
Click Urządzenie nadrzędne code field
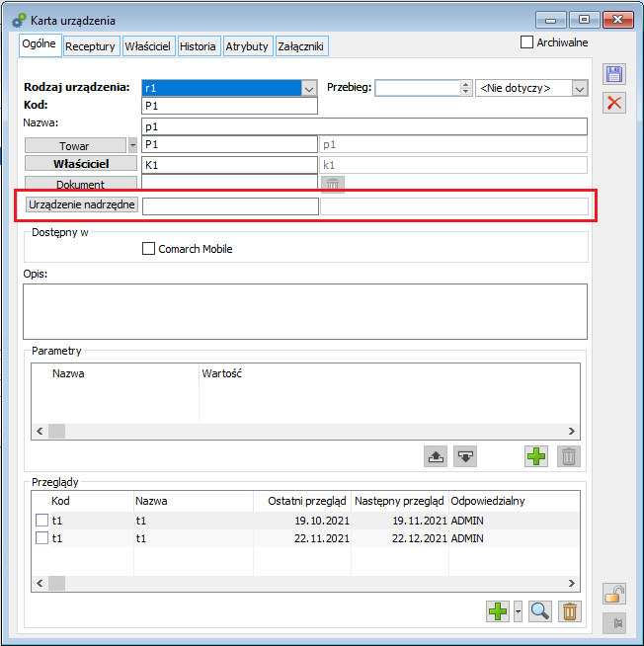(230, 206)
